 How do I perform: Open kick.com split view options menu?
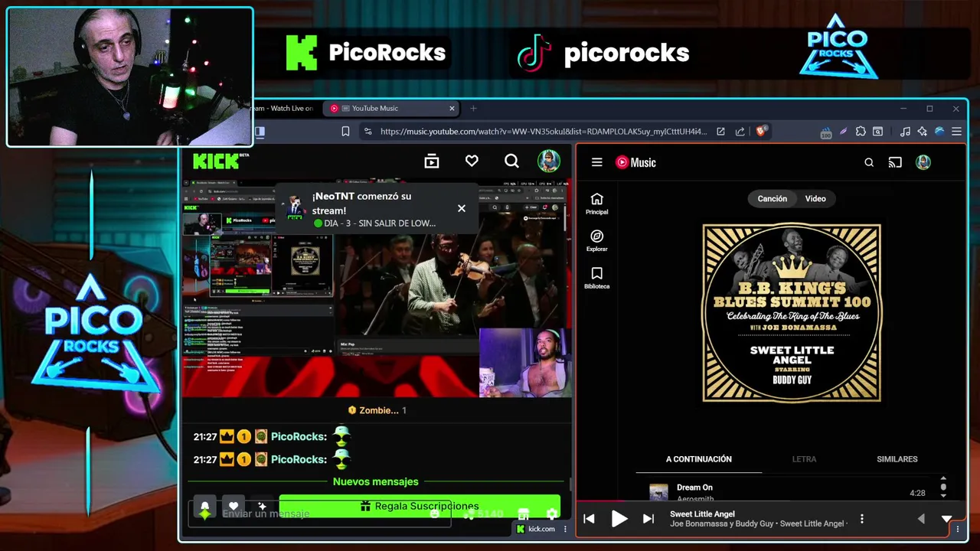[x=565, y=529]
